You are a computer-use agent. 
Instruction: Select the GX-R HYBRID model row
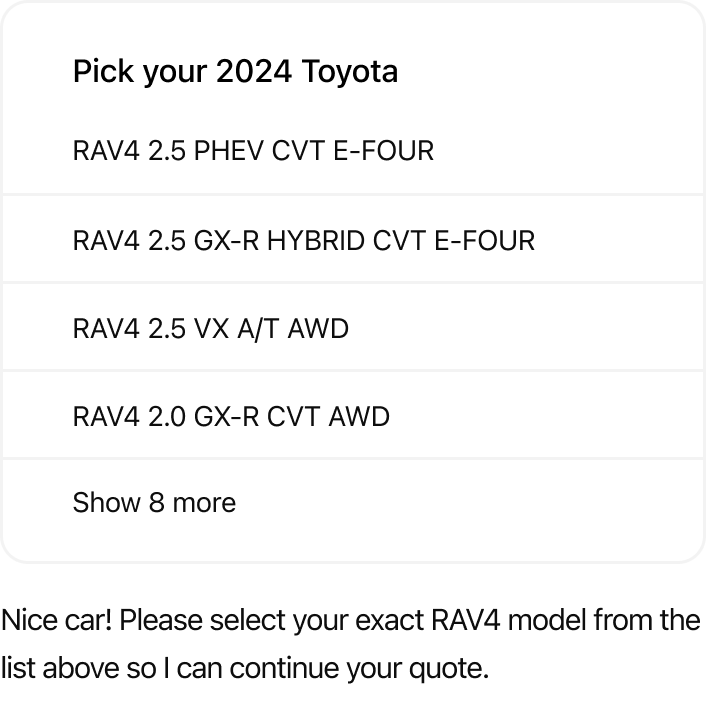coord(303,240)
